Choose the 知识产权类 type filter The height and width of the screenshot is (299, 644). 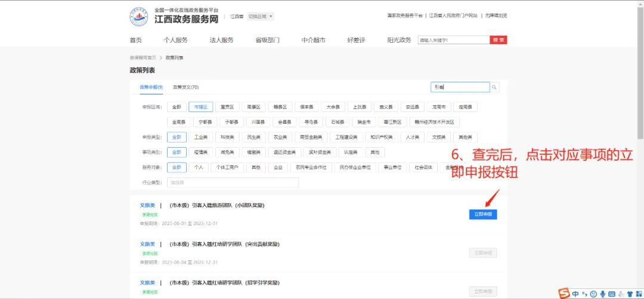(382, 137)
